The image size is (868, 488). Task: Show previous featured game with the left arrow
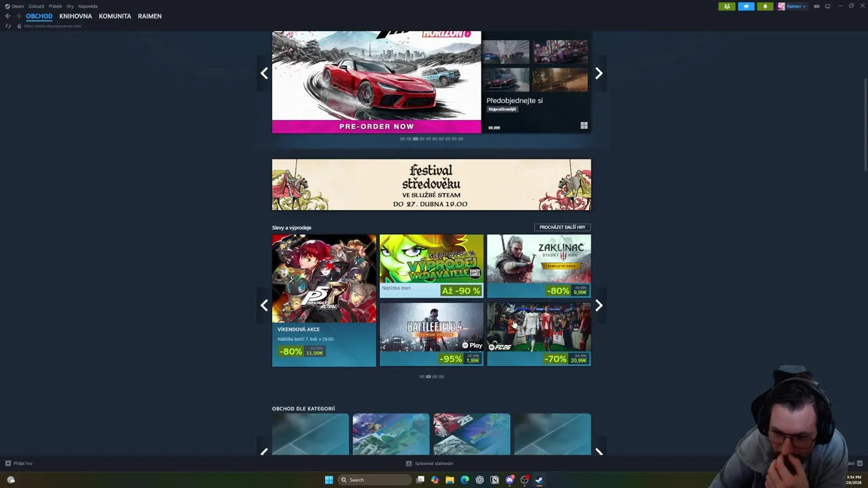coord(264,73)
